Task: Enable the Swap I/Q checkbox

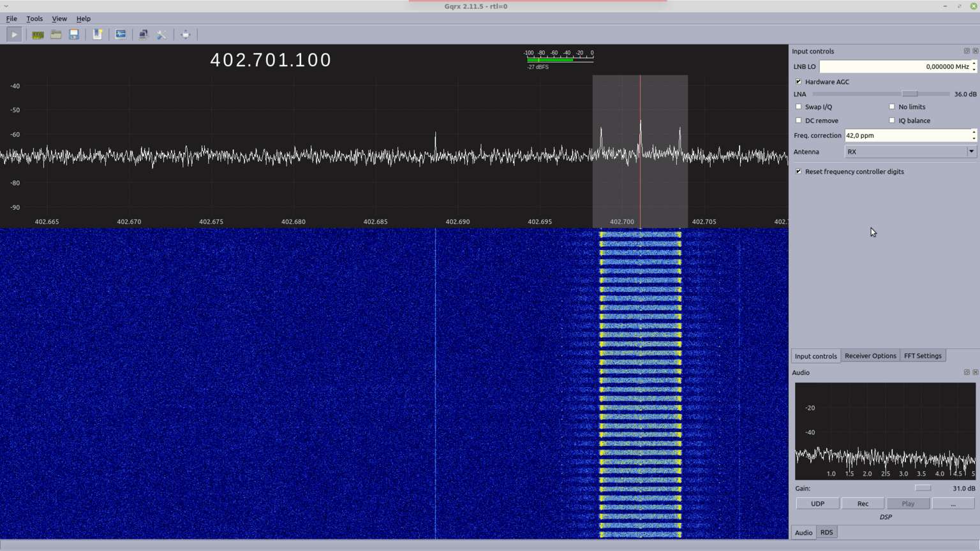Action: click(798, 107)
